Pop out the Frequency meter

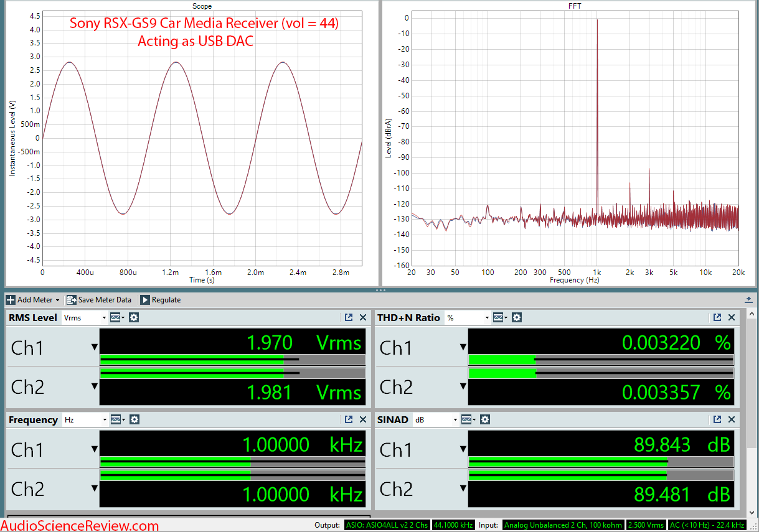(x=349, y=420)
